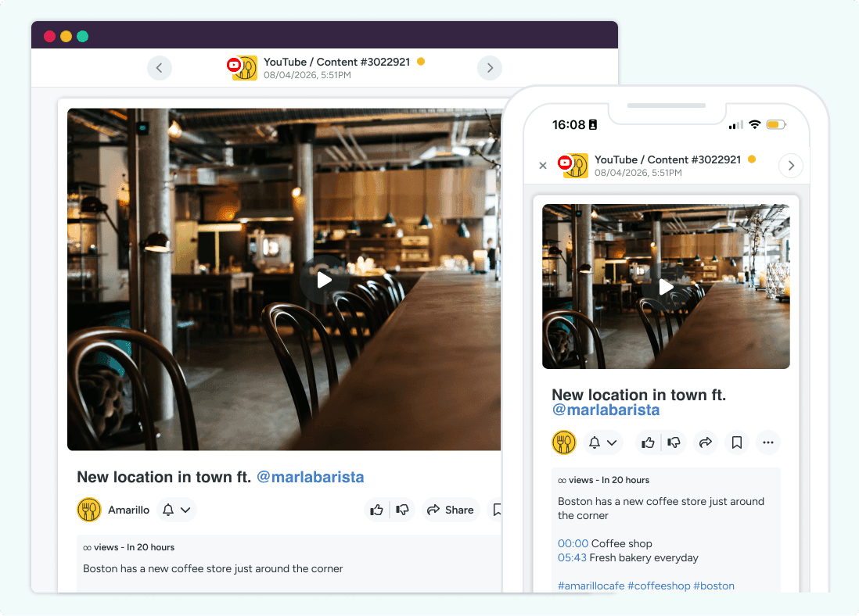The image size is (859, 616).
Task: Jump to 00:00 timestamp Coffee shop
Action: tap(573, 544)
